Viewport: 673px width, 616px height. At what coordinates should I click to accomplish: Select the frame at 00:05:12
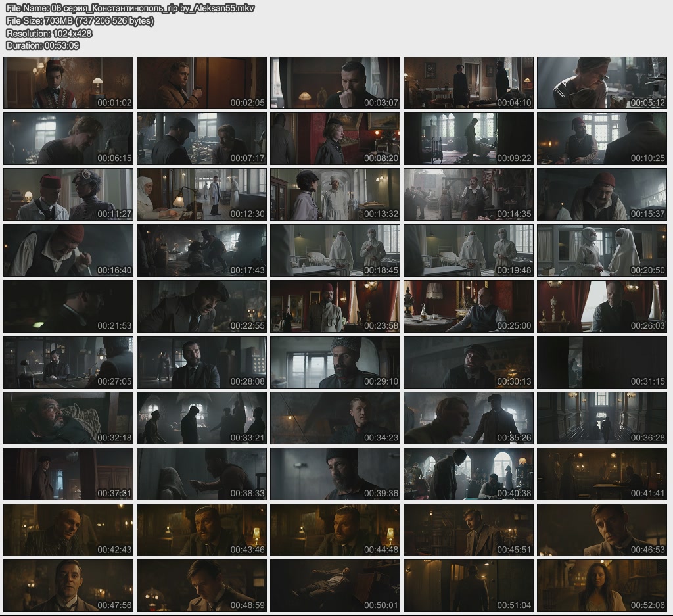[x=601, y=83]
